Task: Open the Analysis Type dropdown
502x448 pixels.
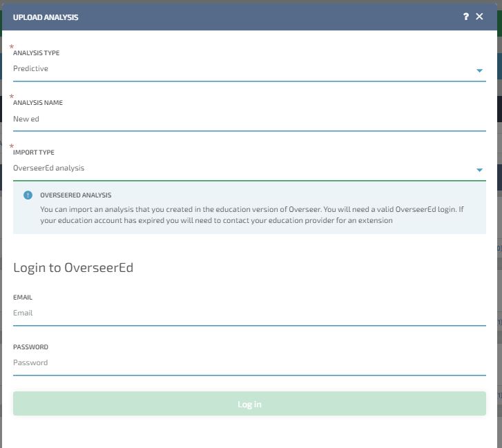Action: point(249,69)
